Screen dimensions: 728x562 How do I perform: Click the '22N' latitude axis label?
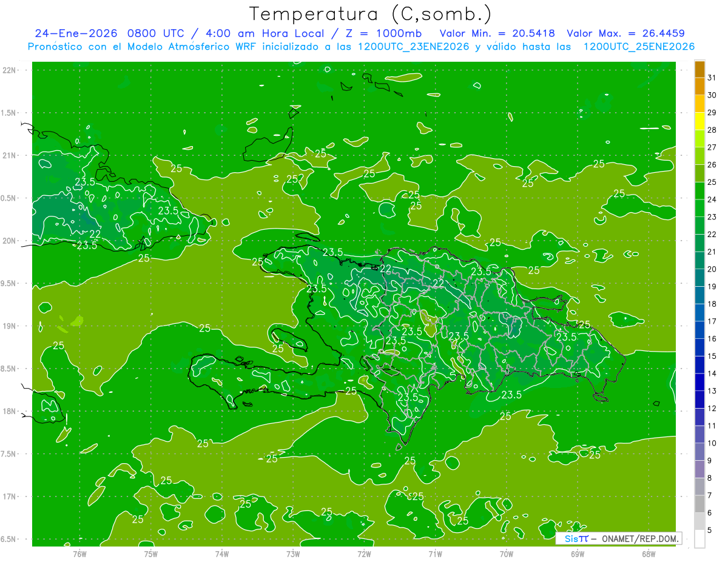pyautogui.click(x=10, y=70)
